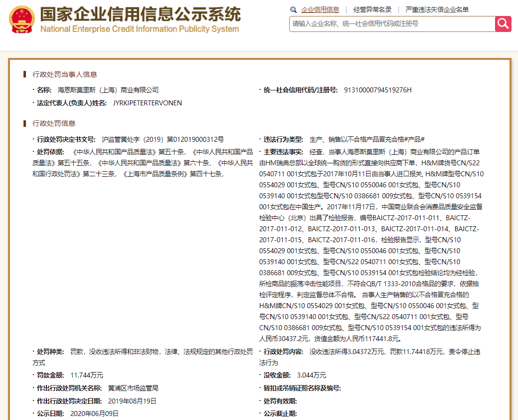Click the 罚款金额 label
518x420 pixels.
click(x=50, y=375)
